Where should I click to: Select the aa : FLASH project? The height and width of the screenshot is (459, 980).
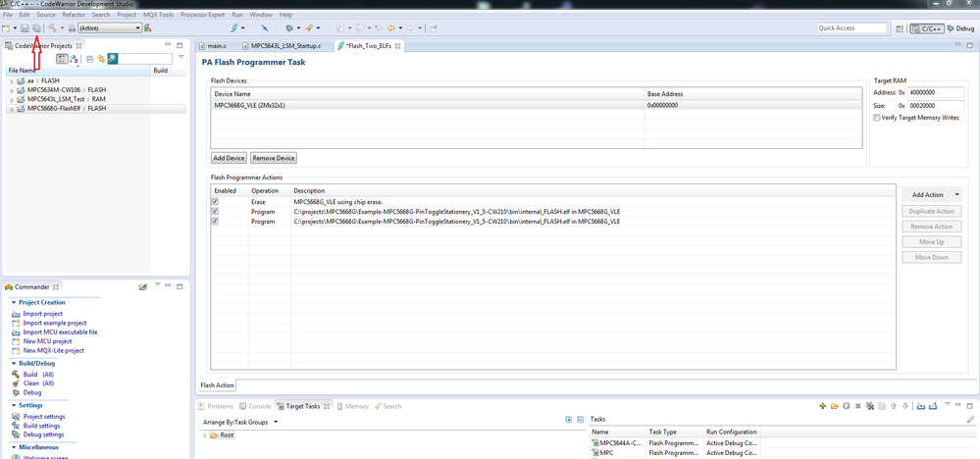click(x=44, y=81)
